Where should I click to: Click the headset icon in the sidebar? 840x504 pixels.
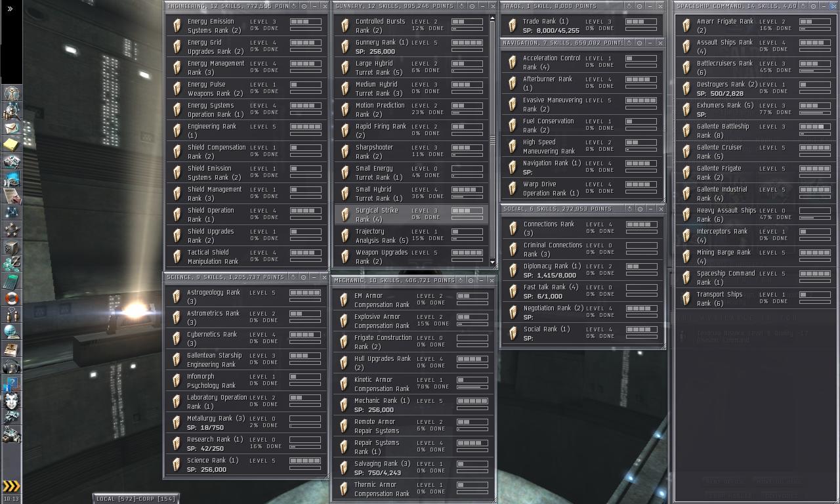coord(11,366)
